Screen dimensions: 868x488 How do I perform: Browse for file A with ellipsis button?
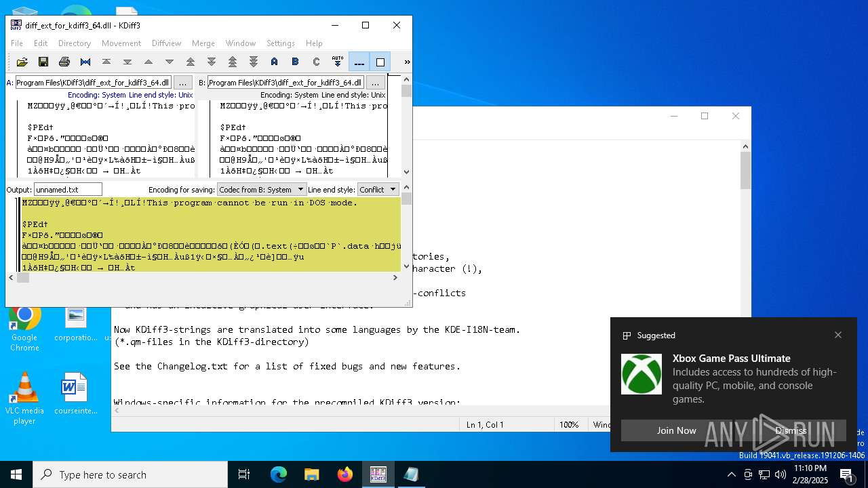point(183,83)
